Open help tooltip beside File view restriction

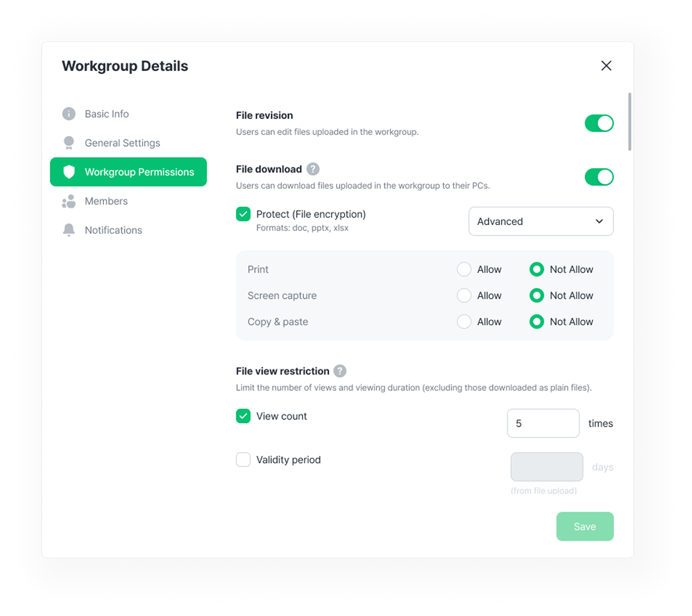pos(340,371)
